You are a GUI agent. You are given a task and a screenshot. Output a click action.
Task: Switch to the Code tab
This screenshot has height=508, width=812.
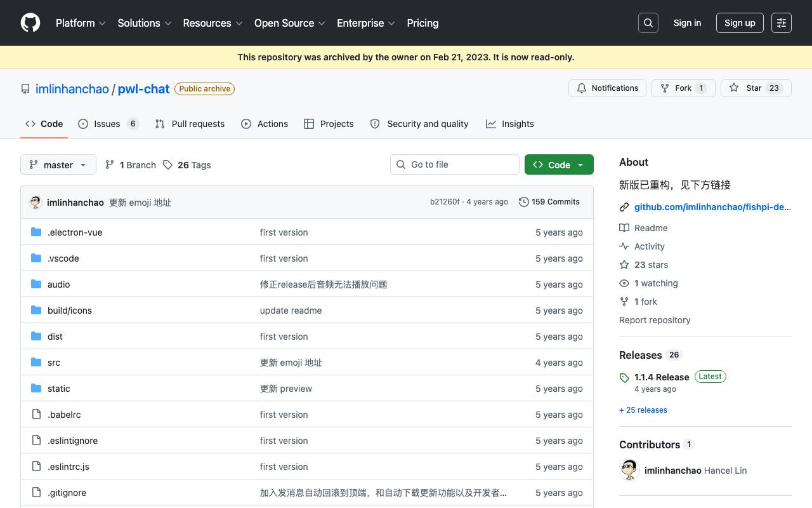(x=44, y=124)
